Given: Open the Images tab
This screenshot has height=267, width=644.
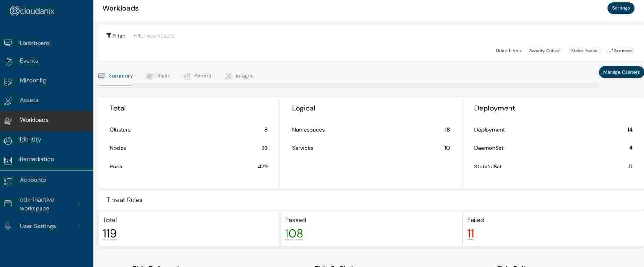Looking at the screenshot, I should click(240, 76).
